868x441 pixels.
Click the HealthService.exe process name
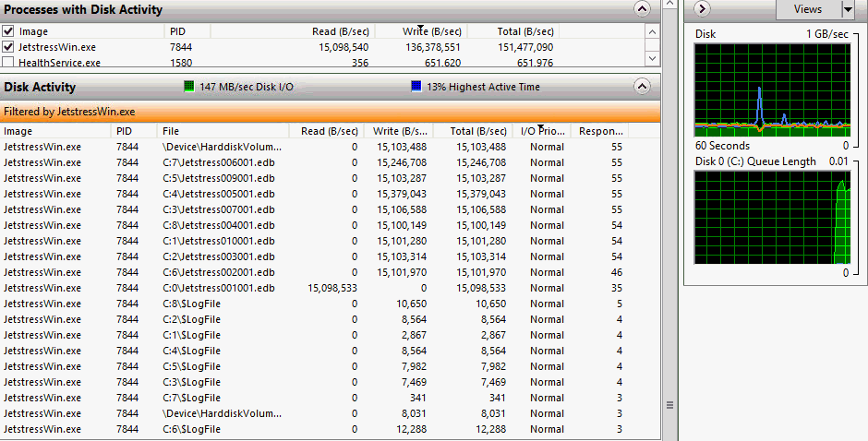click(60, 63)
